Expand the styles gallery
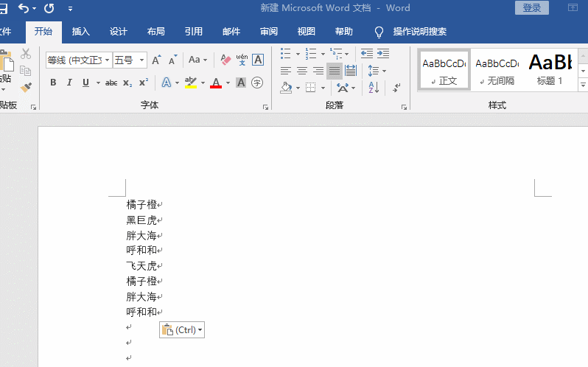The image size is (588, 367). [583, 85]
